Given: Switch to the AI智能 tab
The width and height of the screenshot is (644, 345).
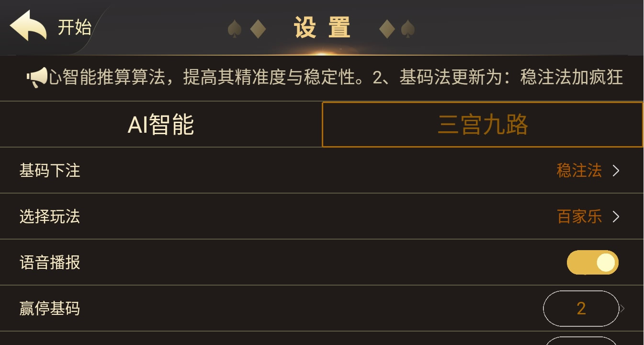Looking at the screenshot, I should 160,124.
